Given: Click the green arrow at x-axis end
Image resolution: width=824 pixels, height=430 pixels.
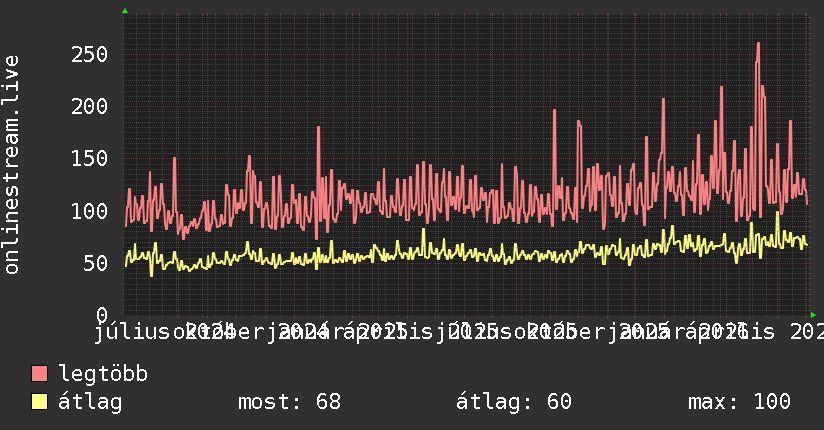Looking at the screenshot, I should point(813,315).
